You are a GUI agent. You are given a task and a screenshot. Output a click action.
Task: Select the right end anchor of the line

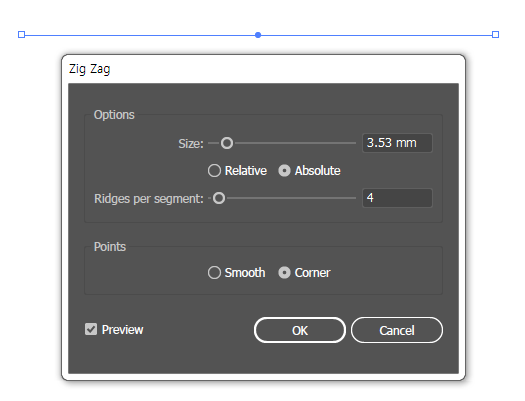(496, 34)
